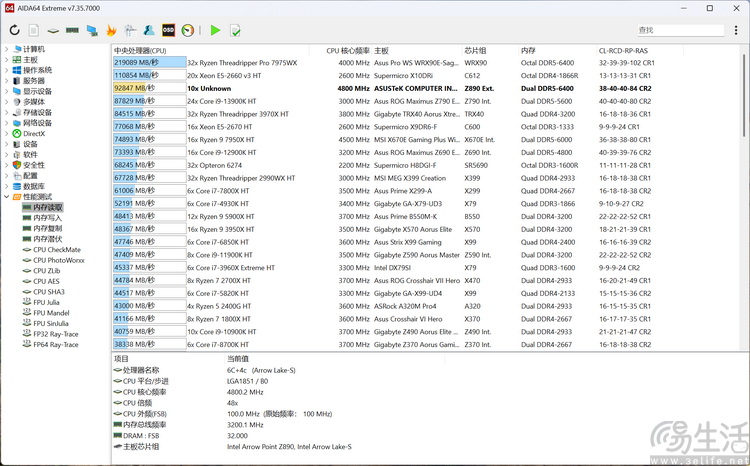Open the gauge SensorPanel toolbar icon

coord(188,30)
